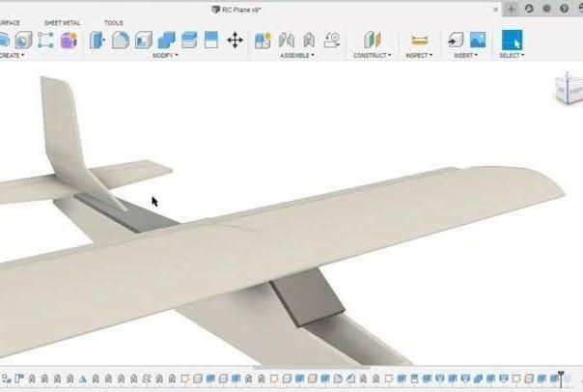The image size is (583, 392).
Task: Select the As-built Joint tool
Action: click(x=309, y=40)
